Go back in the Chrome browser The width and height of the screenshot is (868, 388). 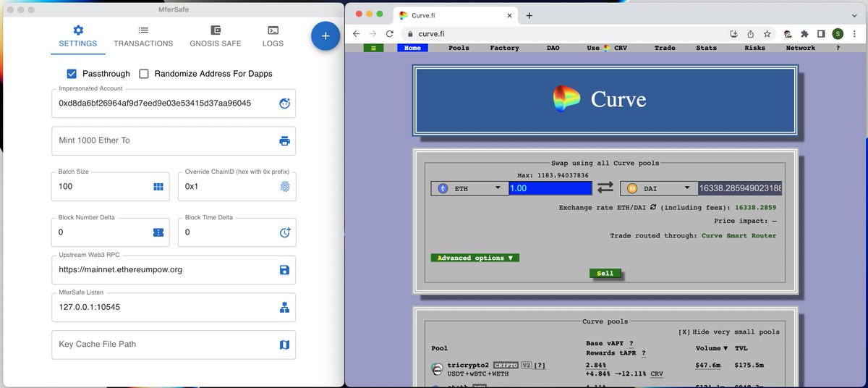point(356,33)
